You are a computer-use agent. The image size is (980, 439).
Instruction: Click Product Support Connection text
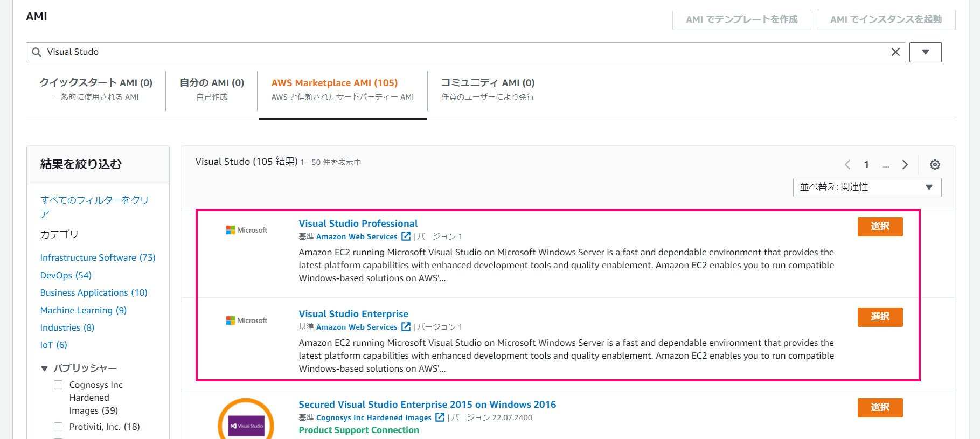(x=359, y=430)
